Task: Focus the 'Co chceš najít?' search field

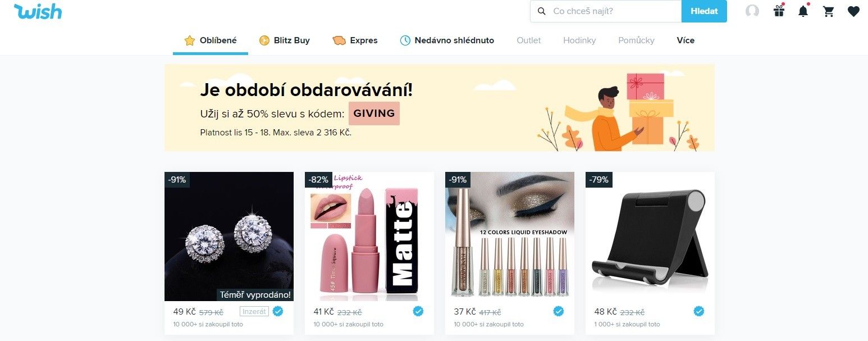Action: [x=606, y=11]
